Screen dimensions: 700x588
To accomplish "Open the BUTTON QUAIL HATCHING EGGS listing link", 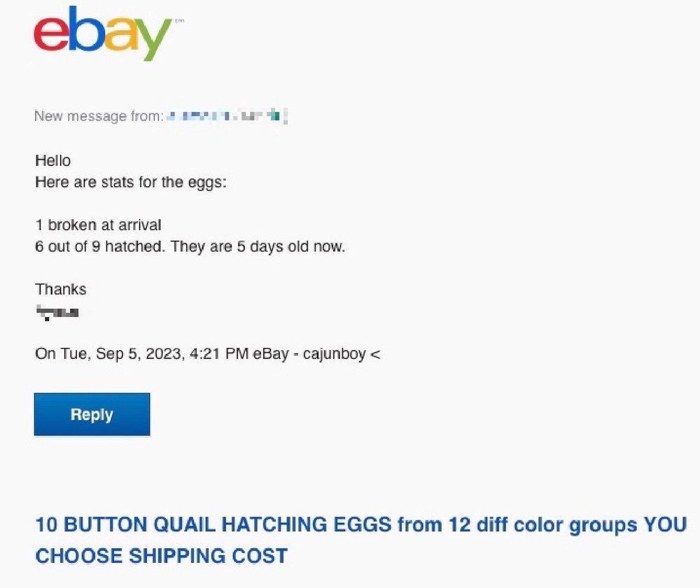I will tap(280, 525).
